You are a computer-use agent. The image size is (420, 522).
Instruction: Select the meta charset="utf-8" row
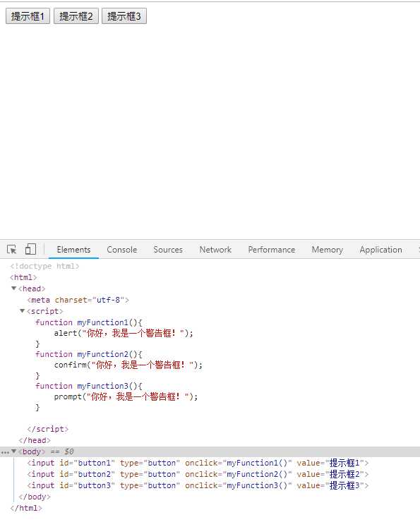[x=78, y=300]
